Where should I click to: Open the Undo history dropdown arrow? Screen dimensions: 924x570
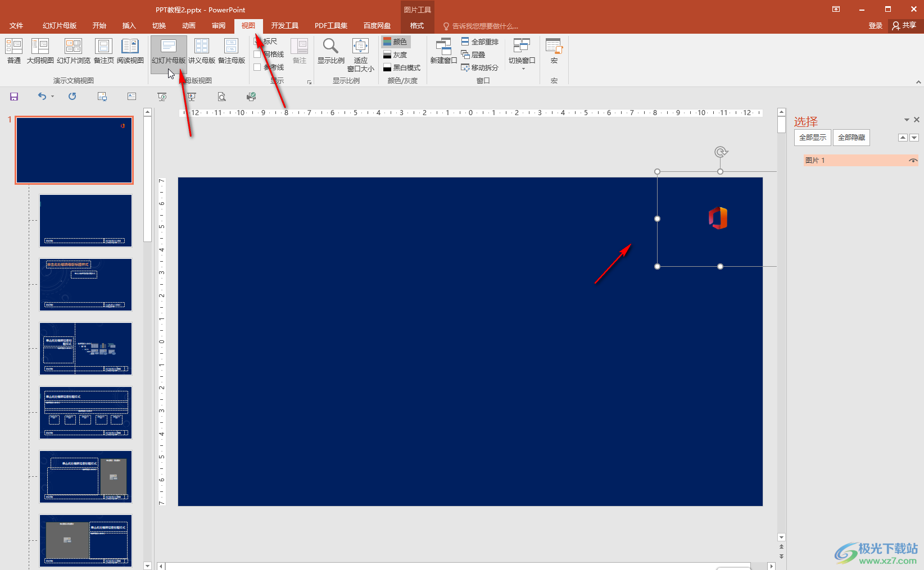[x=53, y=97]
